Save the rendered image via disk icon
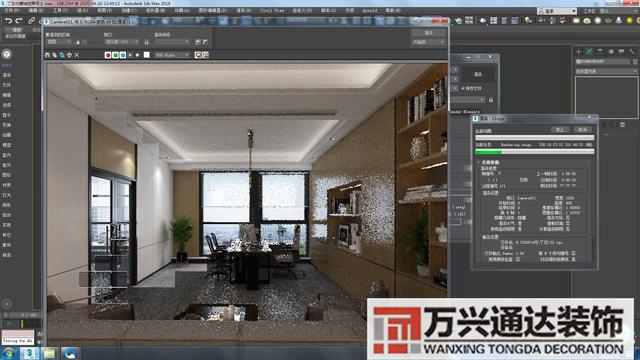 click(47, 55)
